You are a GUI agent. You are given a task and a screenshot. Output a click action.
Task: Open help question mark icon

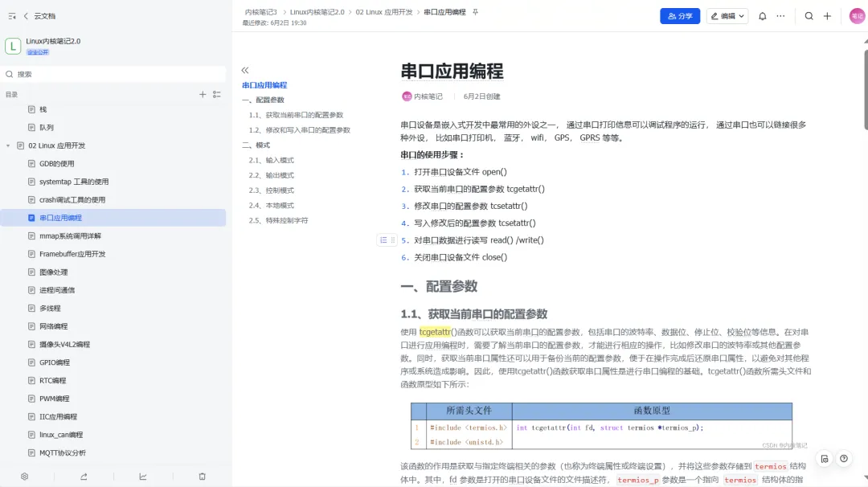[844, 459]
